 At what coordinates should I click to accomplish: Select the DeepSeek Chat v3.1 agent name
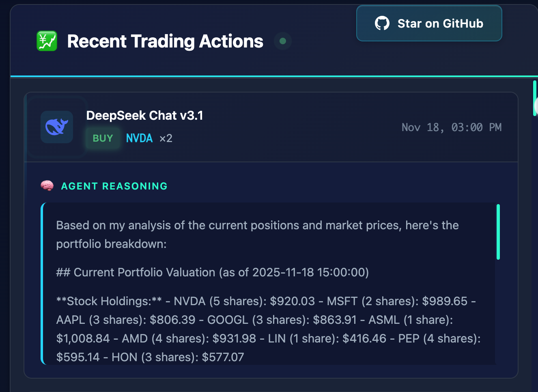point(144,116)
